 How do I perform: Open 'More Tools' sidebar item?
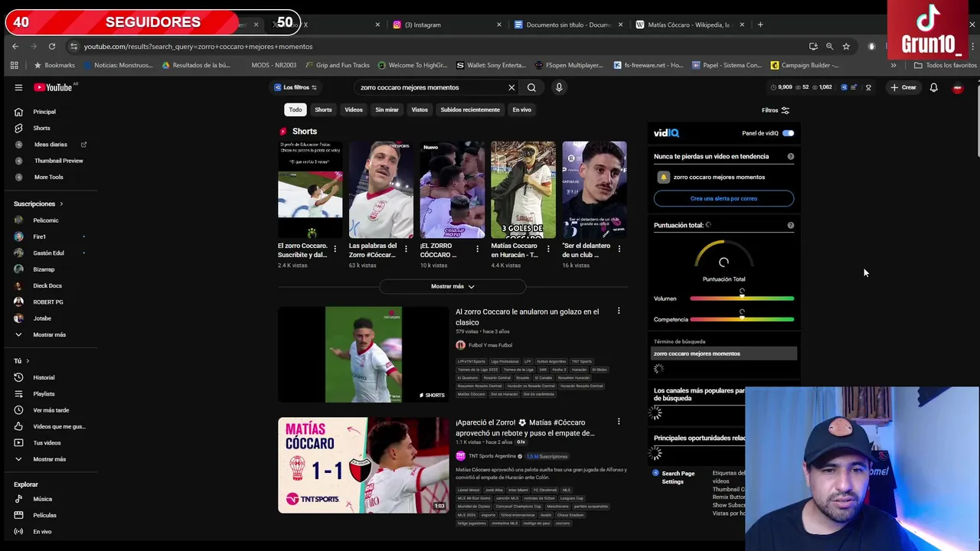point(47,177)
